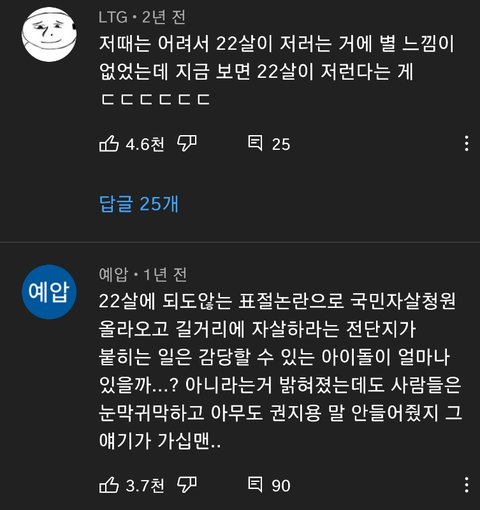The height and width of the screenshot is (510, 480).
Task: Dislike the LTG comment
Action: pyautogui.click(x=187, y=144)
